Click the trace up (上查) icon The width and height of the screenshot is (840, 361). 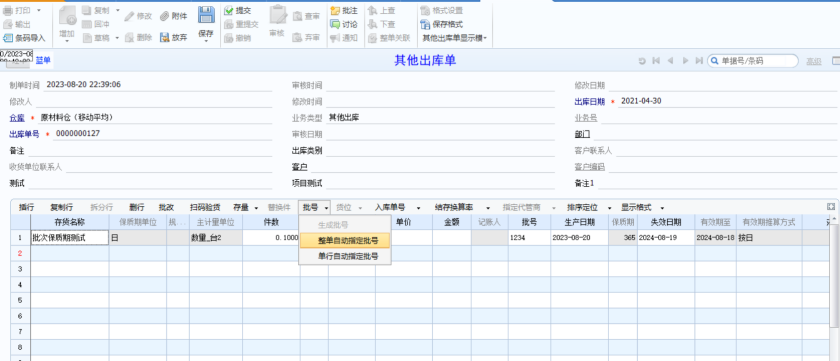tap(372, 10)
